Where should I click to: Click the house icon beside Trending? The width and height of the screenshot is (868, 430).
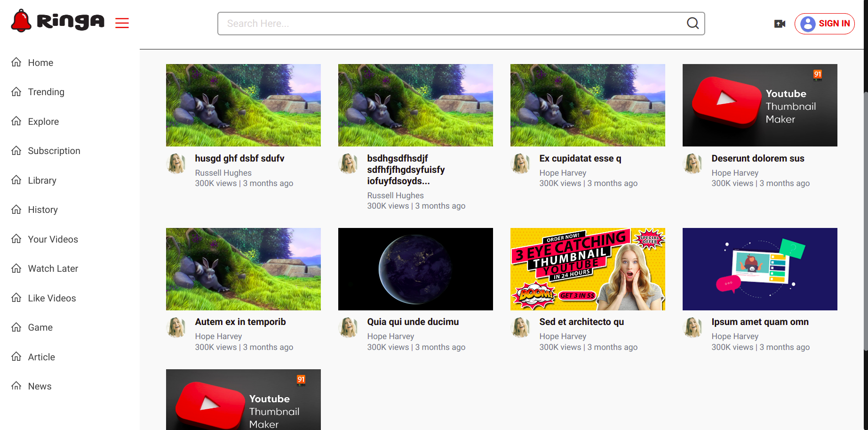pyautogui.click(x=16, y=91)
